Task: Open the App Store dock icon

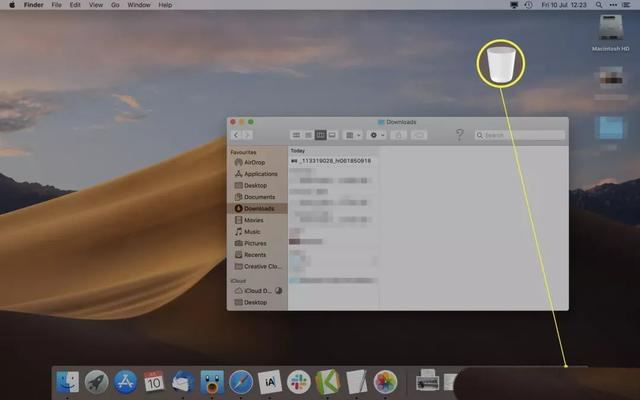Action: coord(125,381)
